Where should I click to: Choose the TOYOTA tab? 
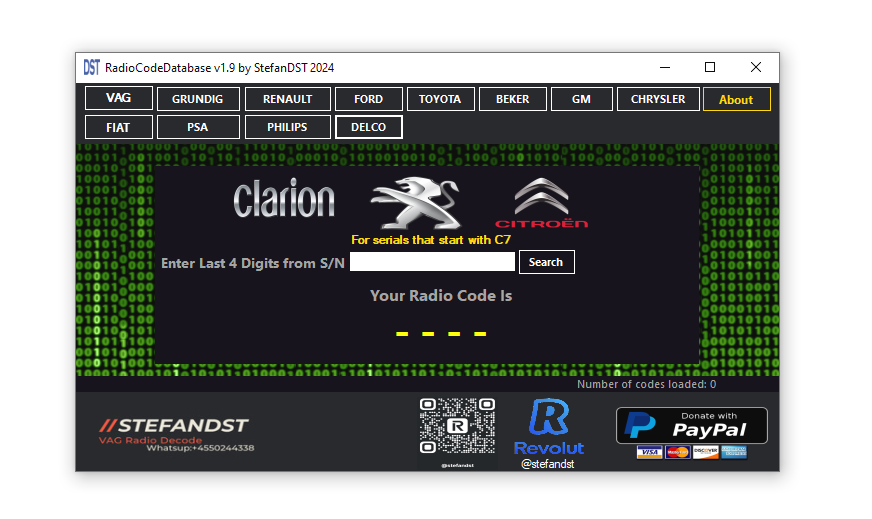[x=440, y=99]
